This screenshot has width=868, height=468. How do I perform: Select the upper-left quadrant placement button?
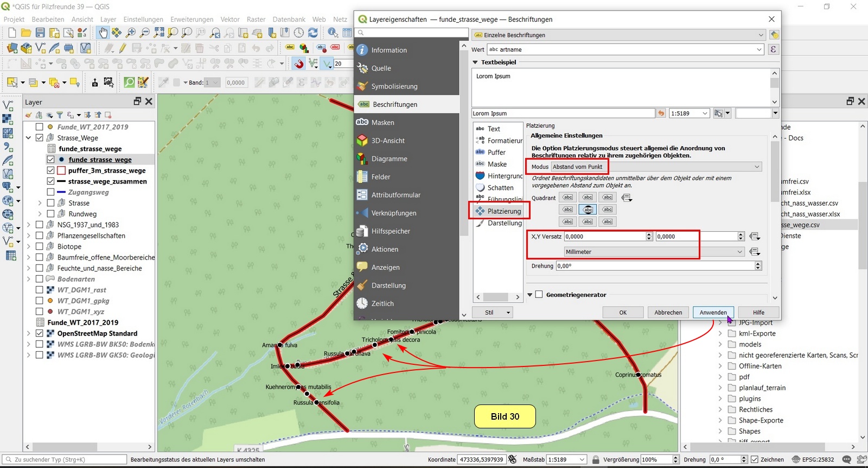567,198
